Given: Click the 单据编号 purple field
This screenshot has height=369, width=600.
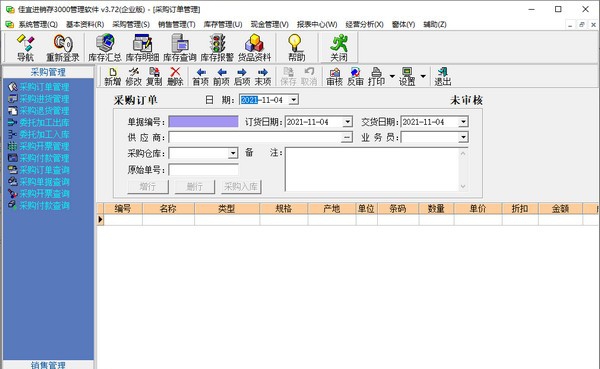Looking at the screenshot, I should 203,122.
